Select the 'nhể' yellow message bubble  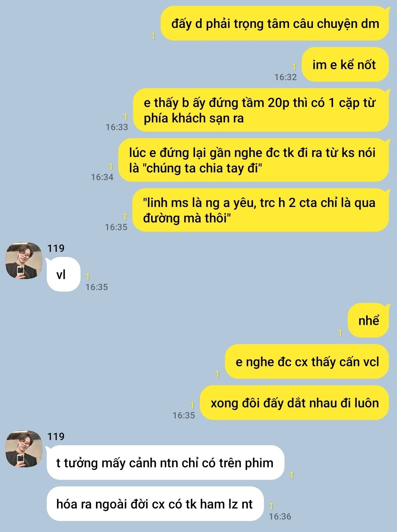(368, 321)
